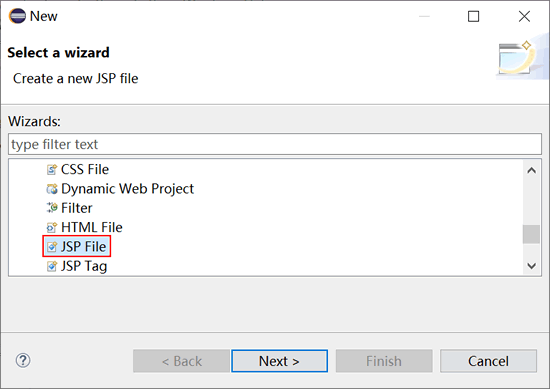
Task: Choose the HTML File wizard entry
Action: point(85,227)
